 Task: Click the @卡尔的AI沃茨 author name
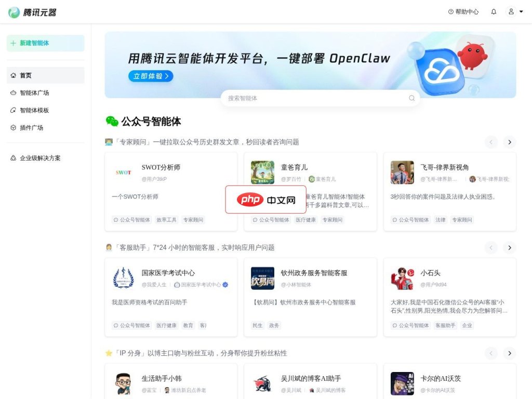coord(437,390)
